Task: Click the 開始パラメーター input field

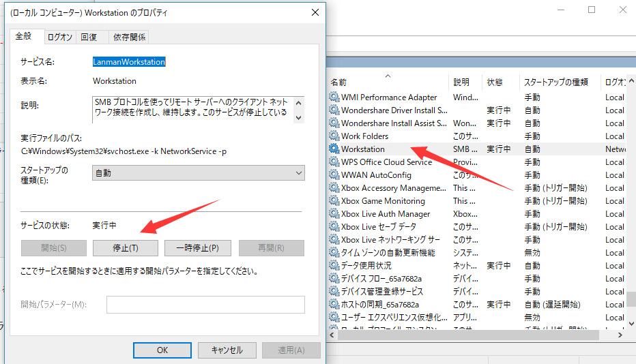Action: coord(205,305)
